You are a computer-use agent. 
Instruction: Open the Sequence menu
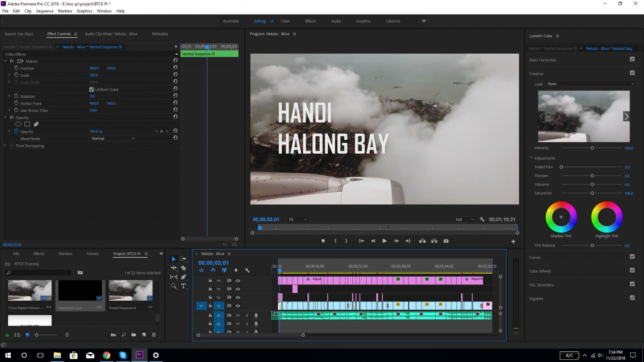[45, 11]
